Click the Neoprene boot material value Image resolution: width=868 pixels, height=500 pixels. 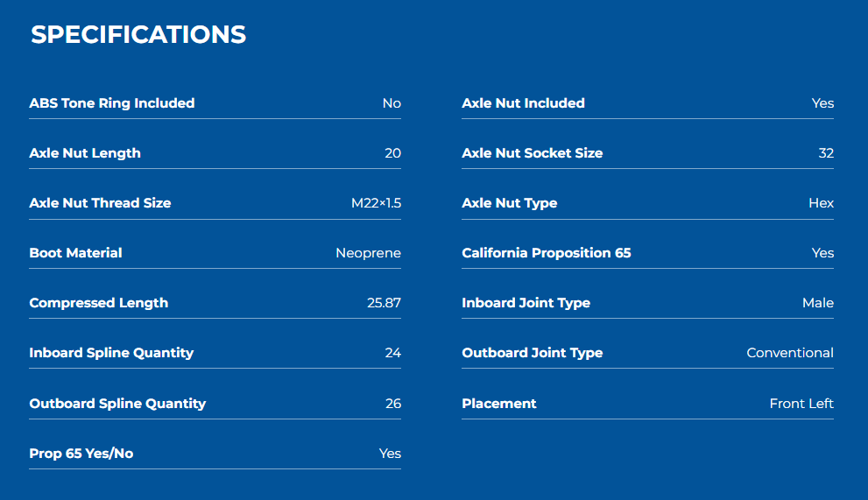coord(369,252)
